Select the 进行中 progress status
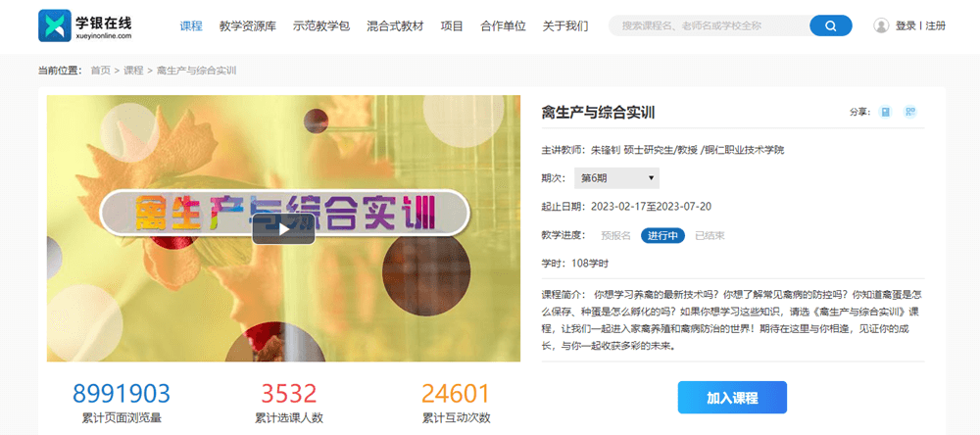 coord(662,235)
